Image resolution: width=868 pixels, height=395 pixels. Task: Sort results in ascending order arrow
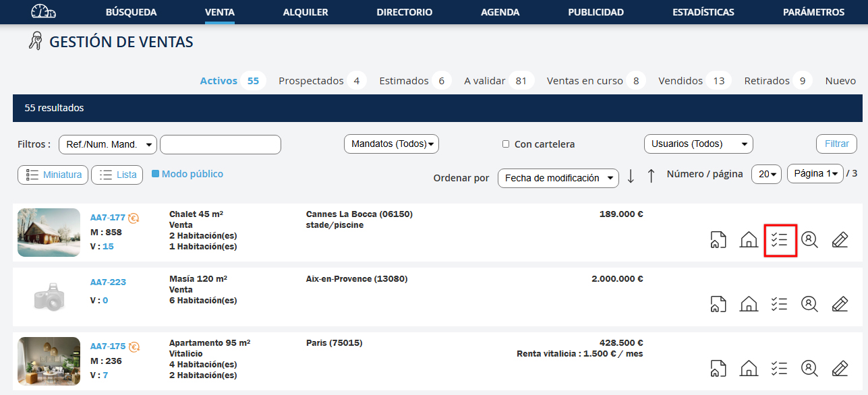(651, 177)
